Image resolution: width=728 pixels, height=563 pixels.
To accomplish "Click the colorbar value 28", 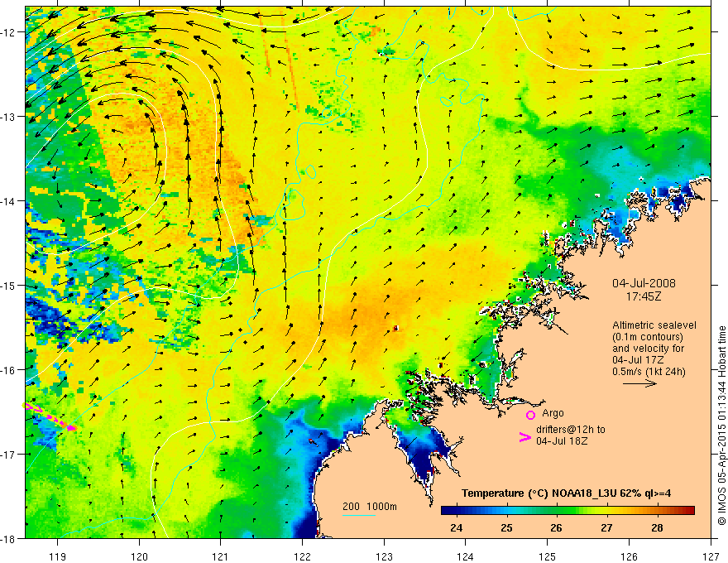I will pyautogui.click(x=657, y=527).
